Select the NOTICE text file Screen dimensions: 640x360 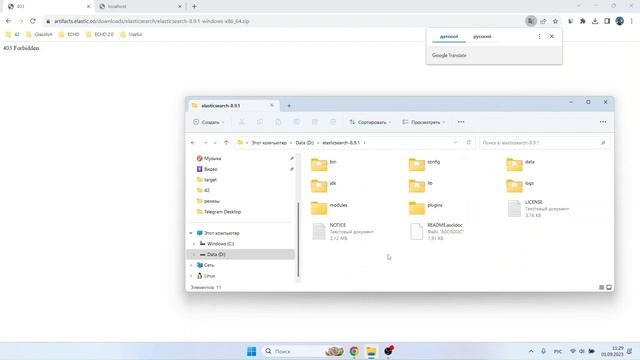[343, 231]
